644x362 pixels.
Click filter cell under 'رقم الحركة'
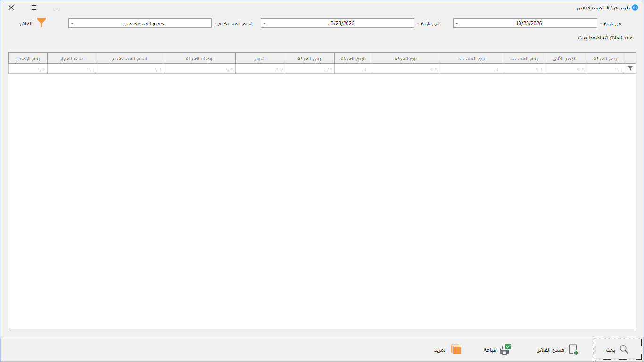pyautogui.click(x=605, y=69)
